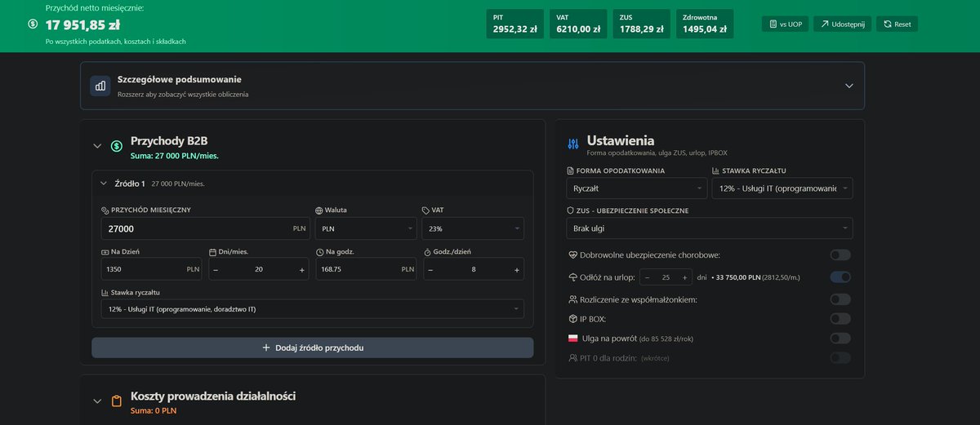Click the stopwatch icon beside Godz./dzień

pyautogui.click(x=427, y=252)
